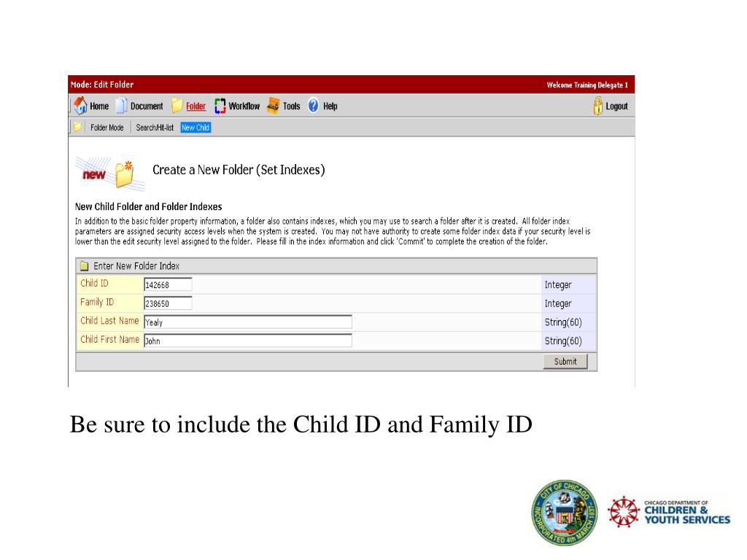Screen dimensions: 747x560
Task: Select the New Child tab
Action: [196, 128]
